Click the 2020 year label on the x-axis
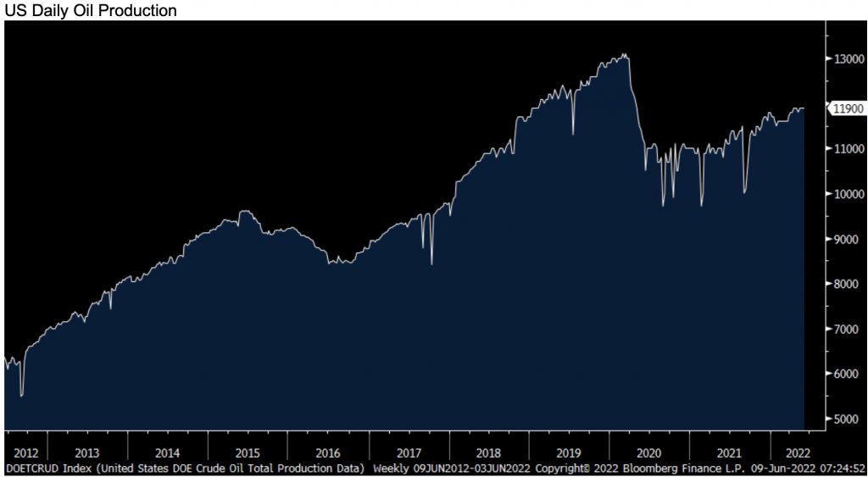Viewport: 868px width, 477px height. click(x=649, y=452)
